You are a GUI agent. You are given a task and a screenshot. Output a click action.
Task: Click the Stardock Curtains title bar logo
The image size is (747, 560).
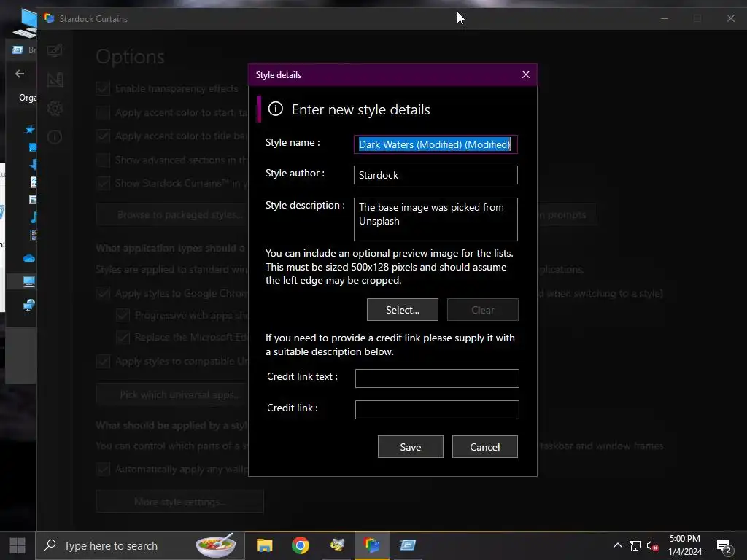[49, 18]
